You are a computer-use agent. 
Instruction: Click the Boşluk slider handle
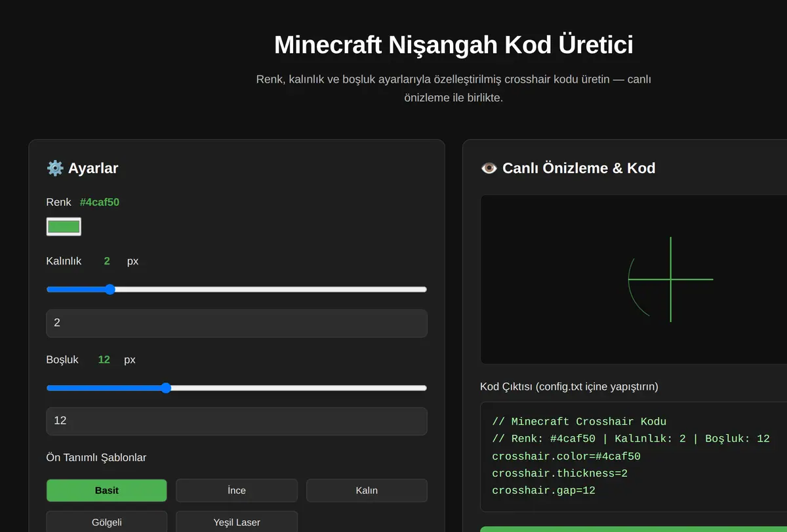point(166,388)
